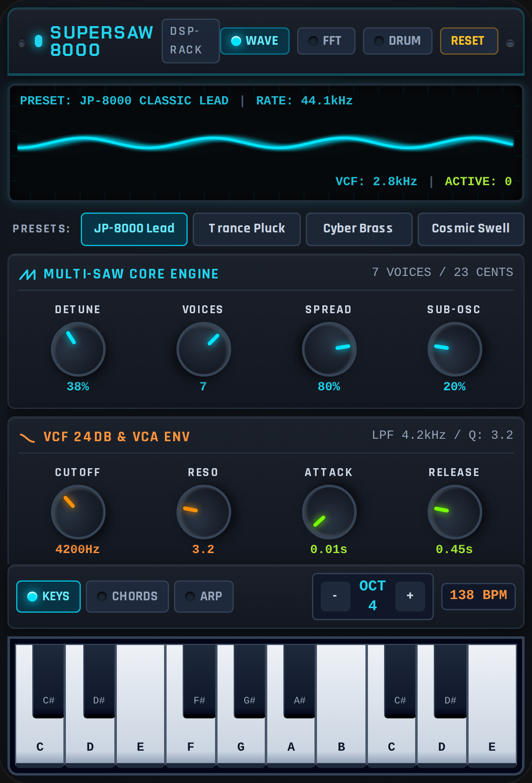
Task: Click the RESET button
Action: coord(469,41)
